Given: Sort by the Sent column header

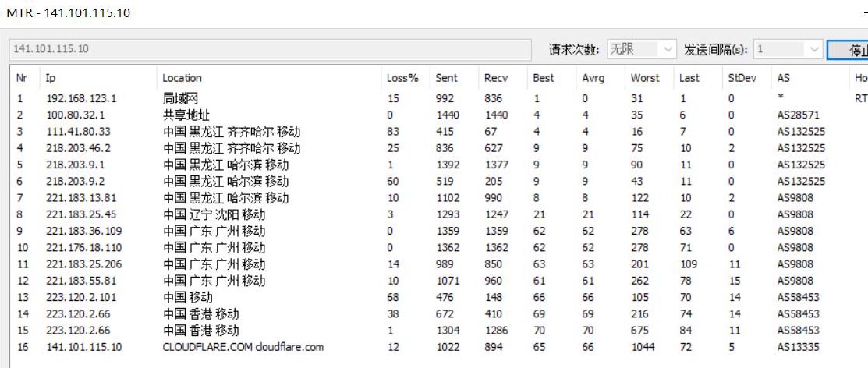Looking at the screenshot, I should coord(447,78).
